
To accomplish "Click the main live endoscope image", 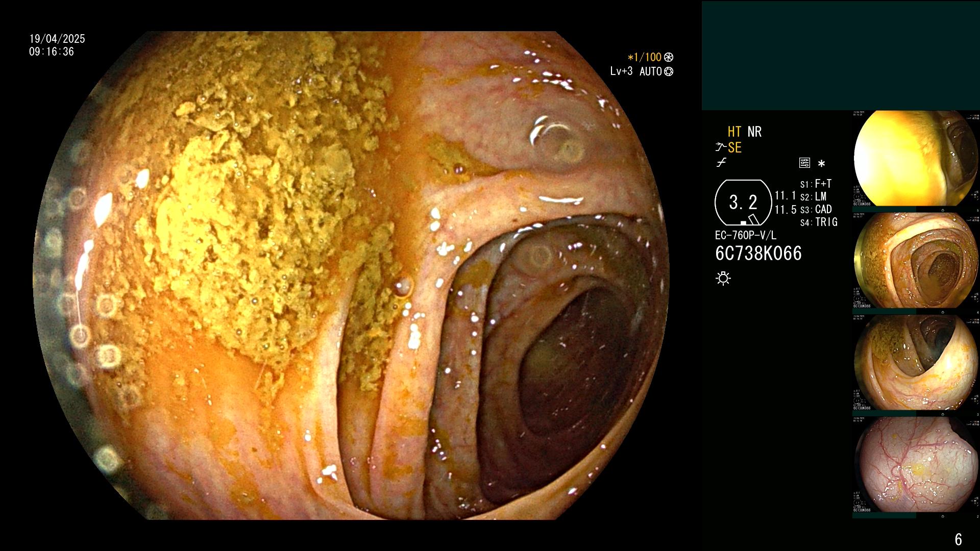I will click(x=351, y=275).
